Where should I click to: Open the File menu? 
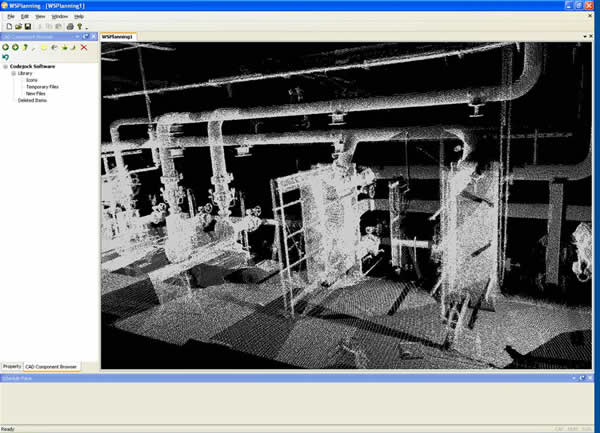(11, 17)
